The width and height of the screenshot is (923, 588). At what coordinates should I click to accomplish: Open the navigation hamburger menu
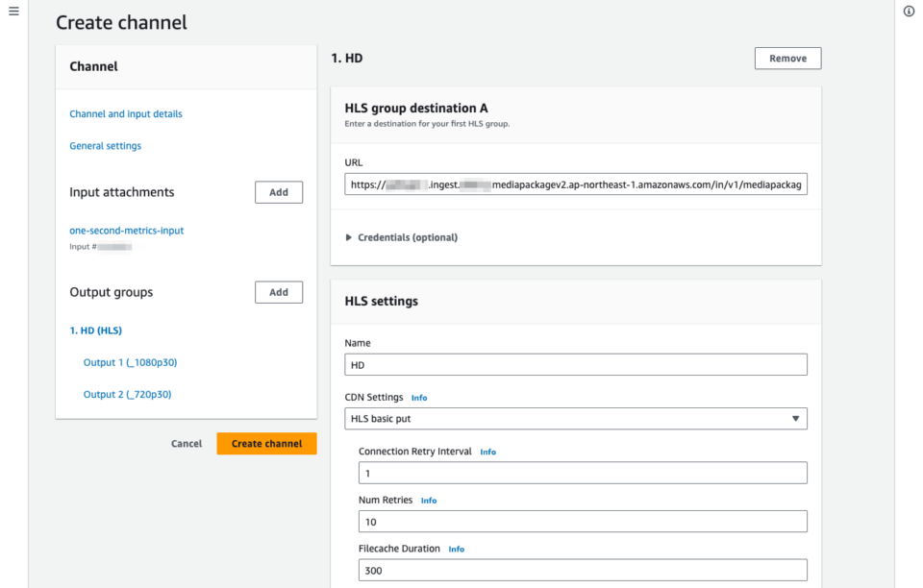[13, 12]
